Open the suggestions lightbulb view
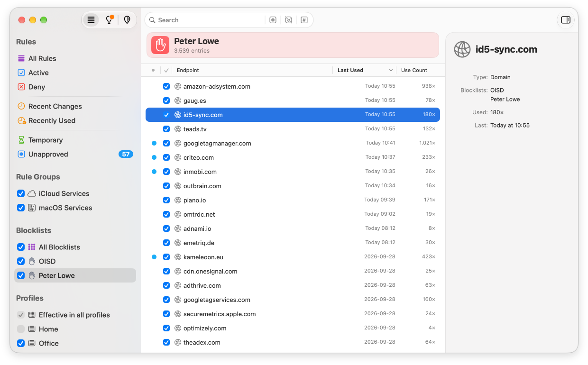This screenshot has width=588, height=365. (x=109, y=20)
